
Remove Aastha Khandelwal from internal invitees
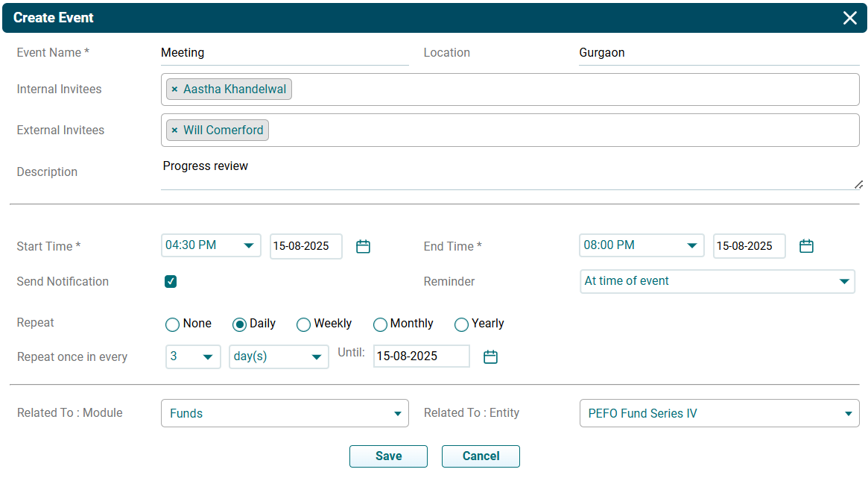pos(174,89)
